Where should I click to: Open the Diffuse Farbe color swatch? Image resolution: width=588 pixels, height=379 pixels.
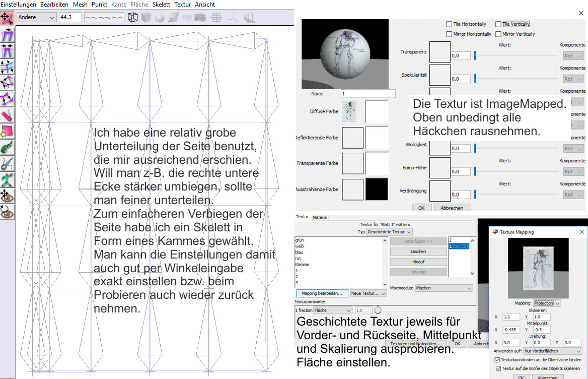(377, 111)
